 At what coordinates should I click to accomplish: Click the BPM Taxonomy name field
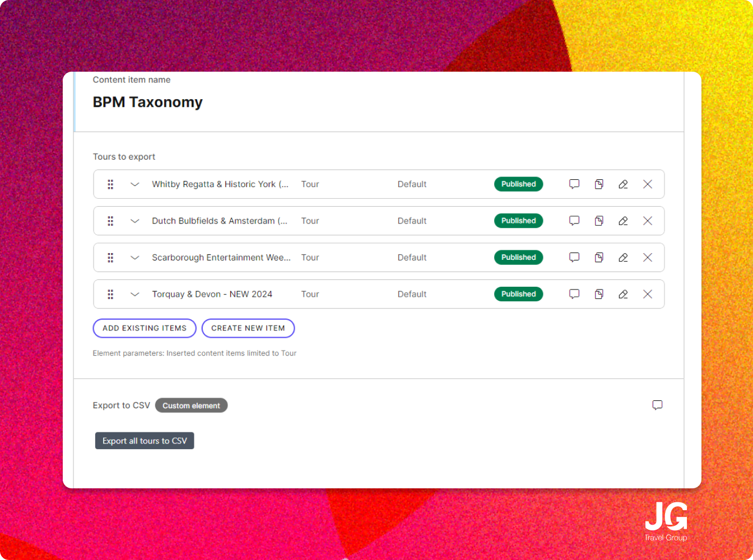[148, 102]
